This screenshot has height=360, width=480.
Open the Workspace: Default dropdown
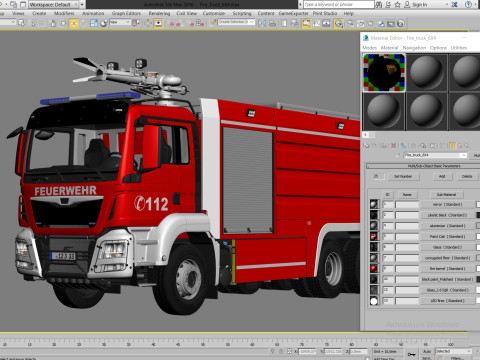coord(53,4)
